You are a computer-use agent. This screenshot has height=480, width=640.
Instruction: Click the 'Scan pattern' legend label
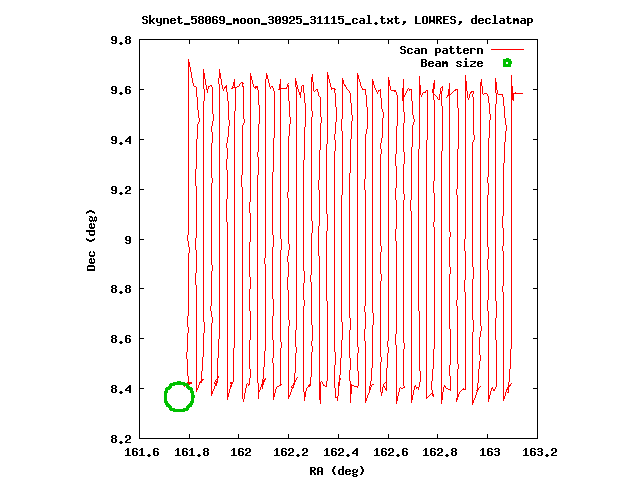[441, 50]
